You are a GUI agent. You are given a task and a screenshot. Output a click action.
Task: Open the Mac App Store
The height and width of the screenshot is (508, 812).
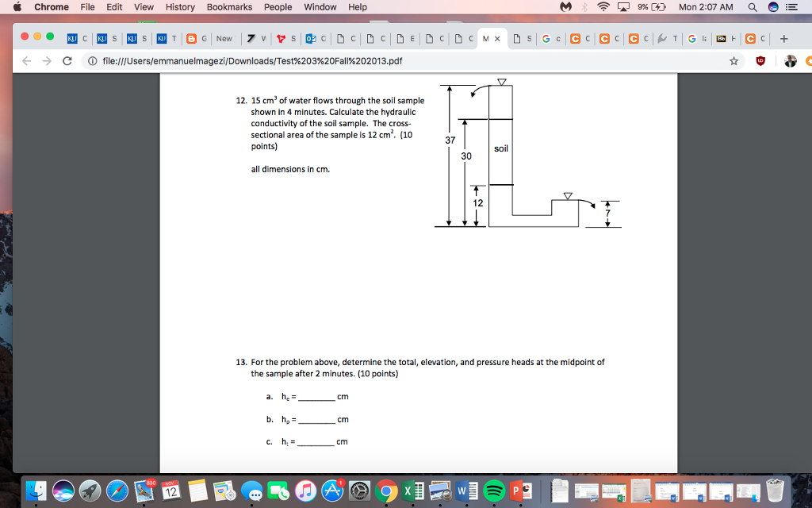click(x=333, y=492)
